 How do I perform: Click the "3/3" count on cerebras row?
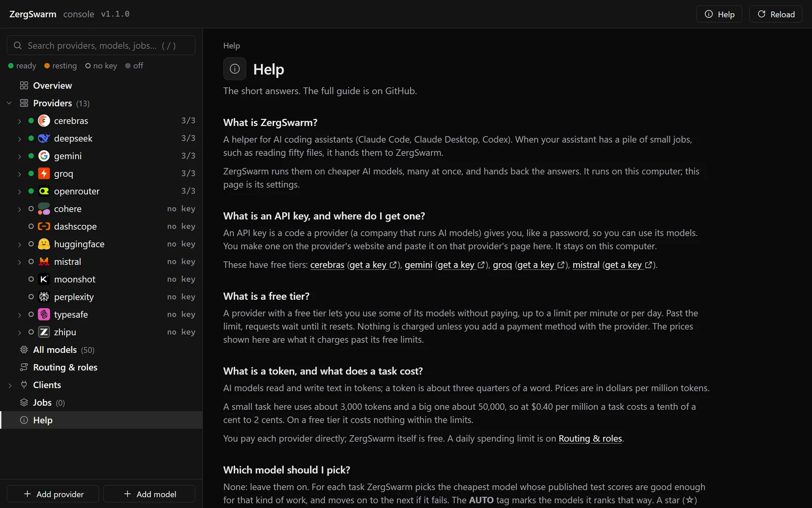pyautogui.click(x=188, y=120)
